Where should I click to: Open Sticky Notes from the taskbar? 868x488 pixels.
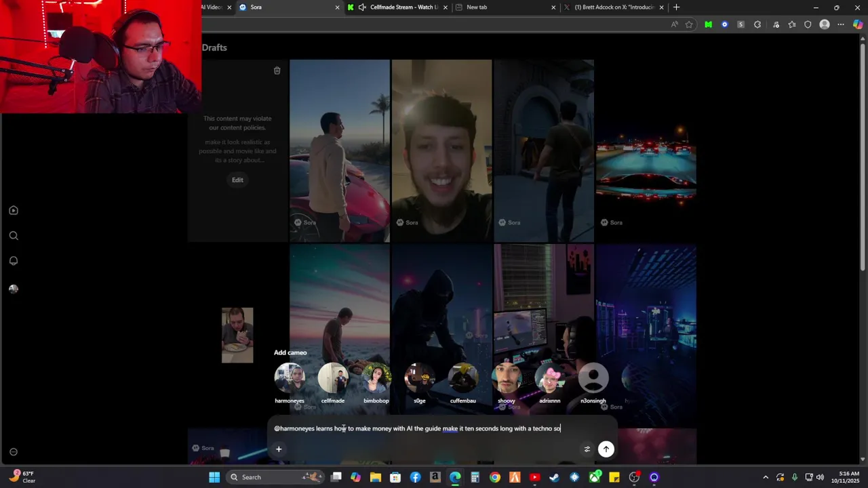click(614, 477)
